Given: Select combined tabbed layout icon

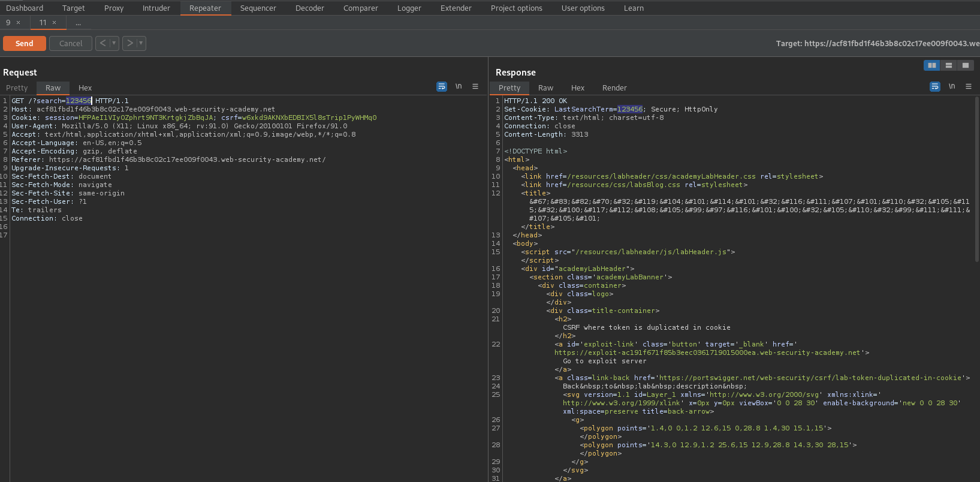Looking at the screenshot, I should coord(966,65).
